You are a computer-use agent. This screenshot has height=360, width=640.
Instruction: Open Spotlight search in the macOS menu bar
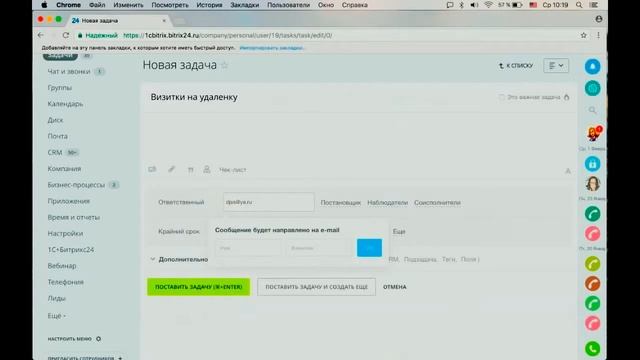[x=579, y=5]
